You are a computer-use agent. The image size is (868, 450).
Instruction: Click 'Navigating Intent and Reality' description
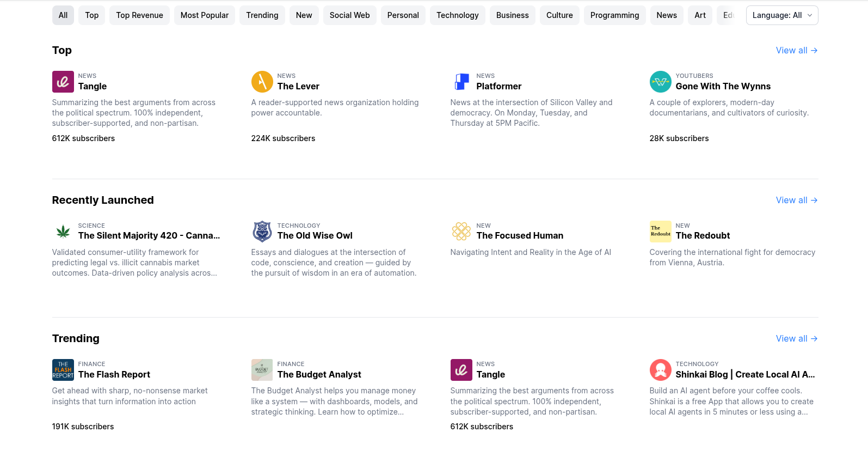531,252
